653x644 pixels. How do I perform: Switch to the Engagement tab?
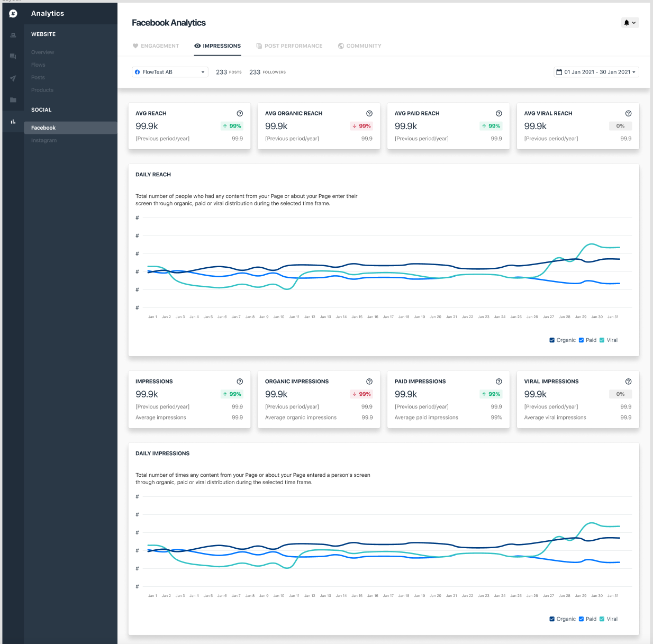156,46
